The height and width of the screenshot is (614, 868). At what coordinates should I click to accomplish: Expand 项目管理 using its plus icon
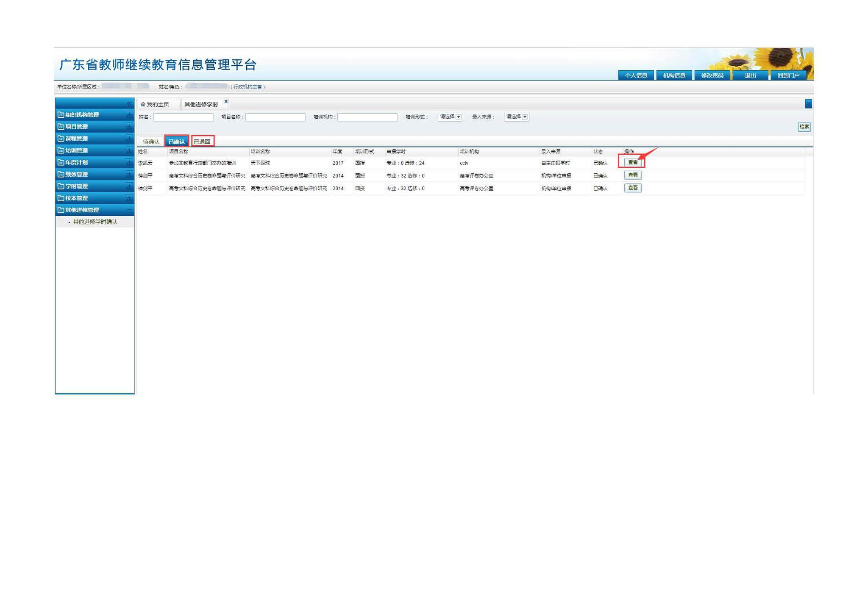pyautogui.click(x=129, y=126)
